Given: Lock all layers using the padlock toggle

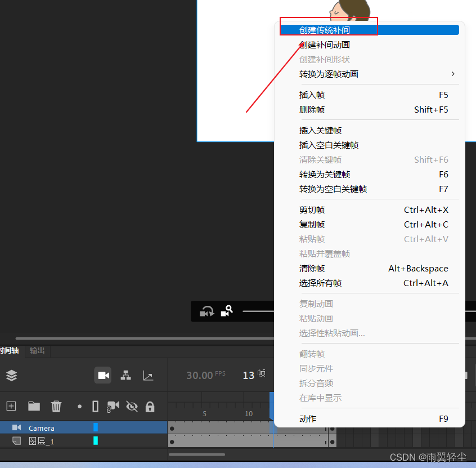Looking at the screenshot, I should coord(151,405).
